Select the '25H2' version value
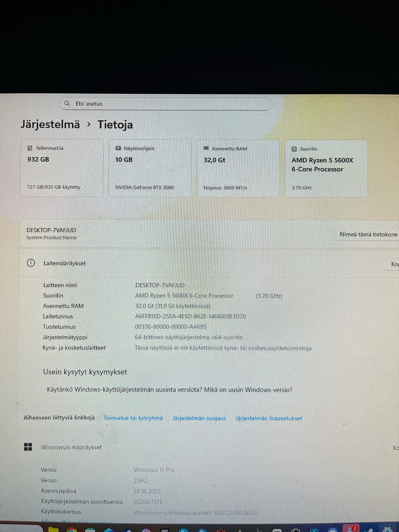This screenshot has width=399, height=532. coord(140,480)
